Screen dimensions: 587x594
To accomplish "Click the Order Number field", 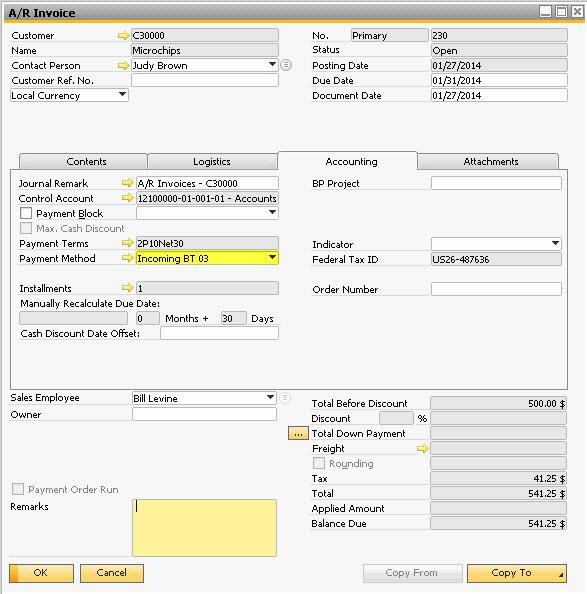I will coord(496,289).
